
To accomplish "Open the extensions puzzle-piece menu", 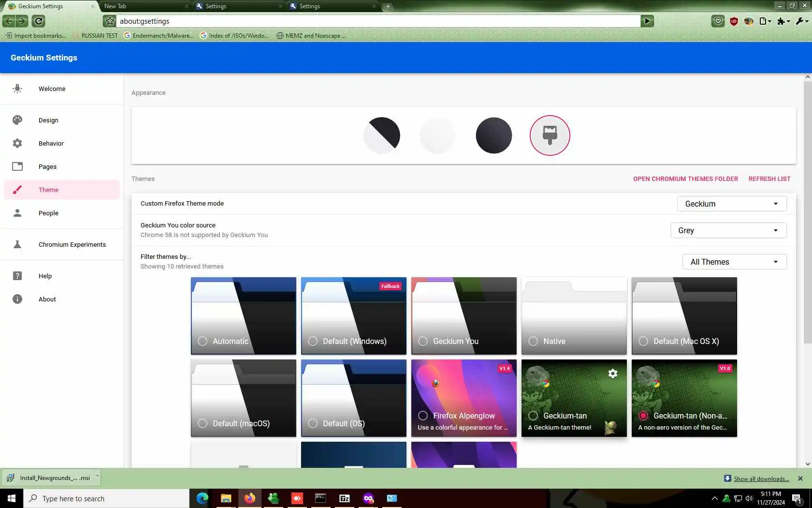I will (783, 21).
